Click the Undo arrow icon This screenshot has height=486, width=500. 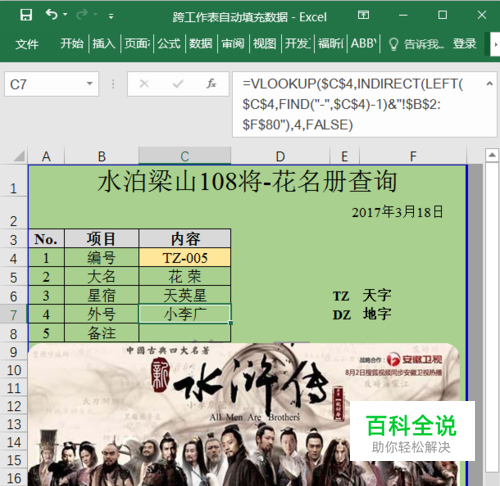point(52,15)
